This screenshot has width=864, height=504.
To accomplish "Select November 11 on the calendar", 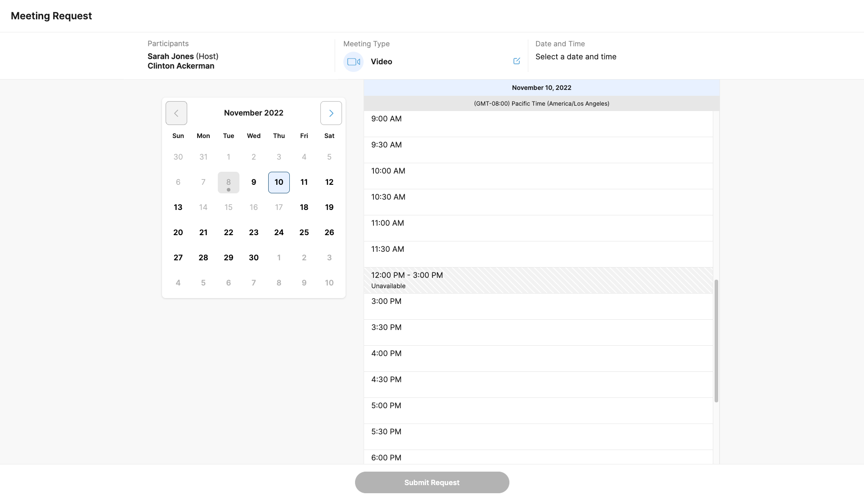I will (304, 182).
